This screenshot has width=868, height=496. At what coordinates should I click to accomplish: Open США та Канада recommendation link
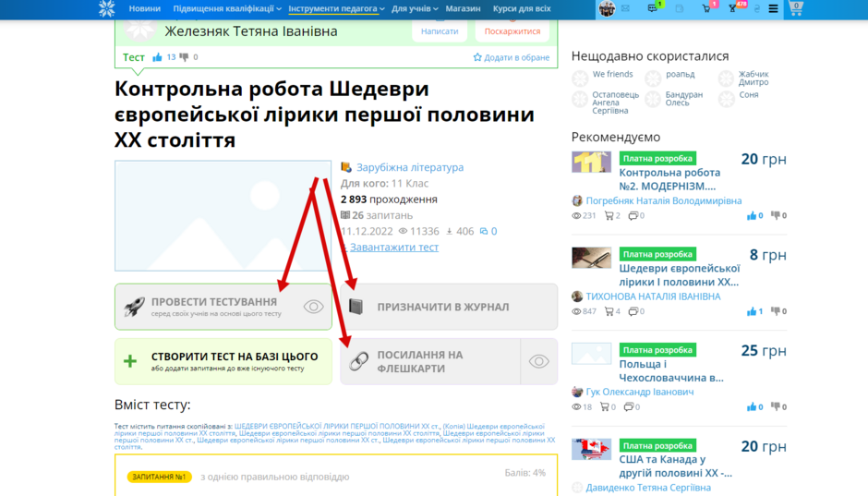tap(675, 466)
